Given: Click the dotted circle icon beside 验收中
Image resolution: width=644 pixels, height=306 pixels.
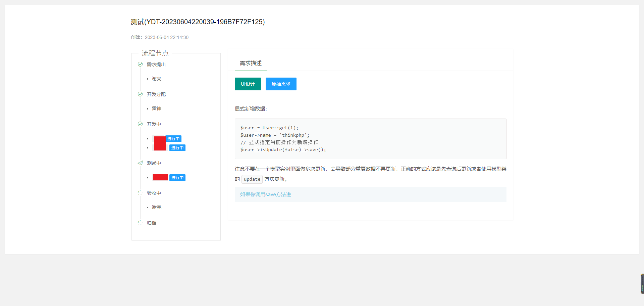Looking at the screenshot, I should [140, 193].
